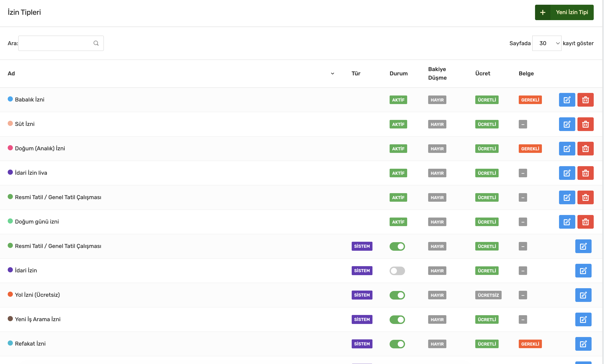This screenshot has height=364, width=604.
Task: Click the Ücret column header
Action: [482, 73]
